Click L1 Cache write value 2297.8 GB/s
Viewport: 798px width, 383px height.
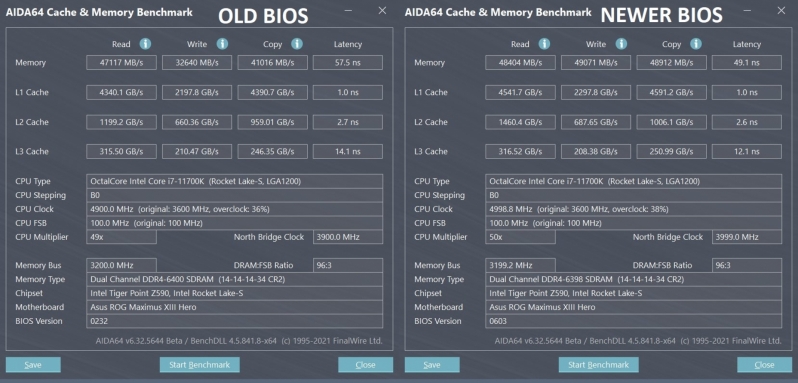coord(596,93)
